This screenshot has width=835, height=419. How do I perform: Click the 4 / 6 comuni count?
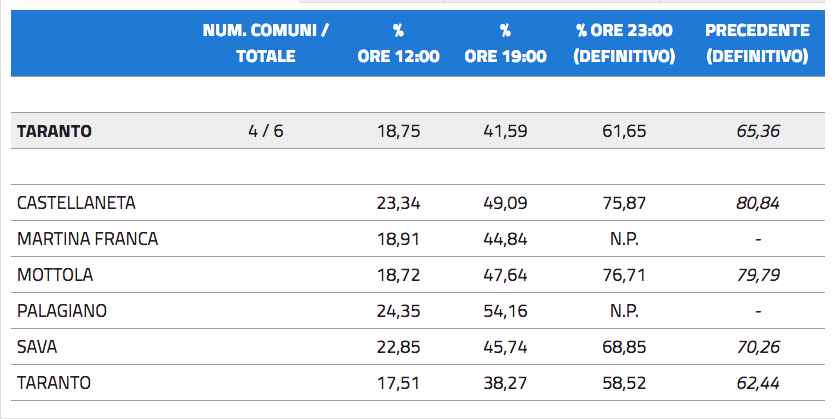[266, 131]
